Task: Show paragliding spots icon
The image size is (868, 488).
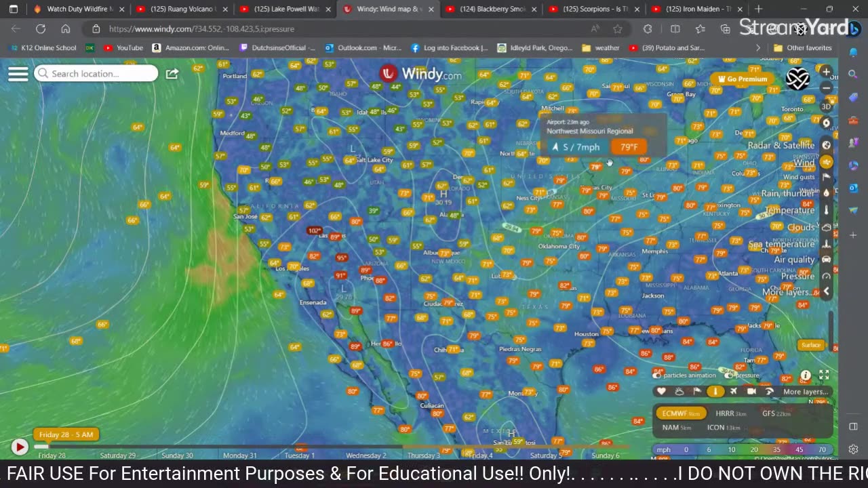Action: (x=769, y=391)
